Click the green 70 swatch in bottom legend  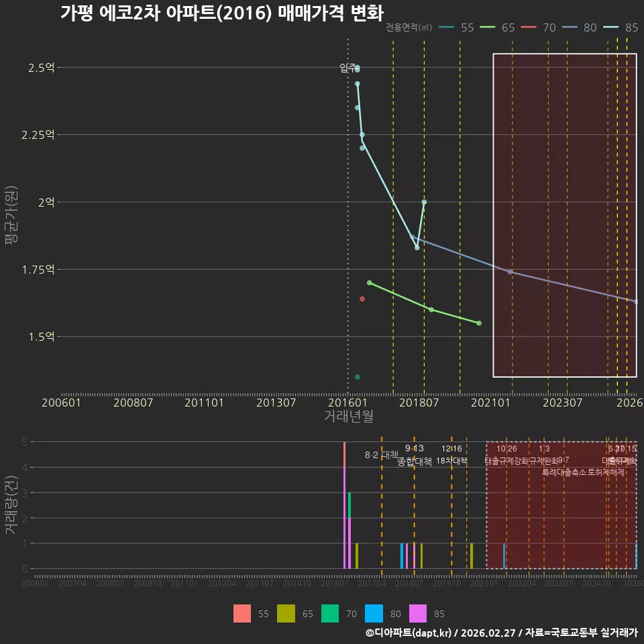[330, 614]
